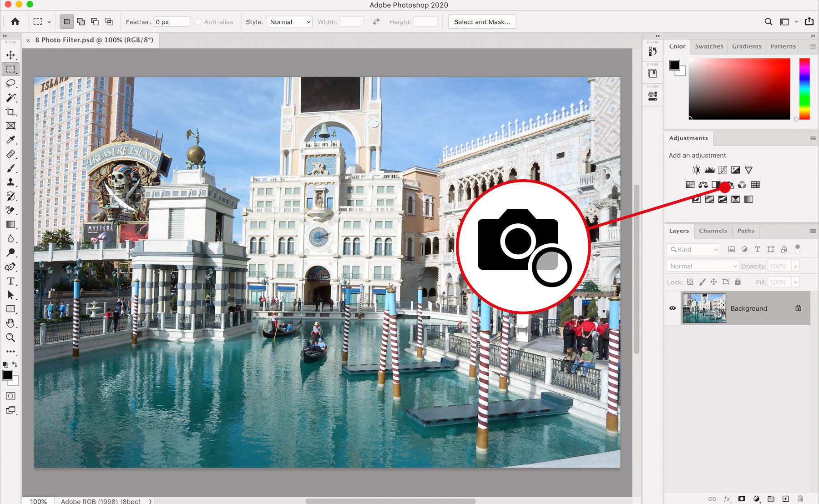Viewport: 819px width, 504px height.
Task: Add a Gradient Map adjustment
Action: pos(748,199)
